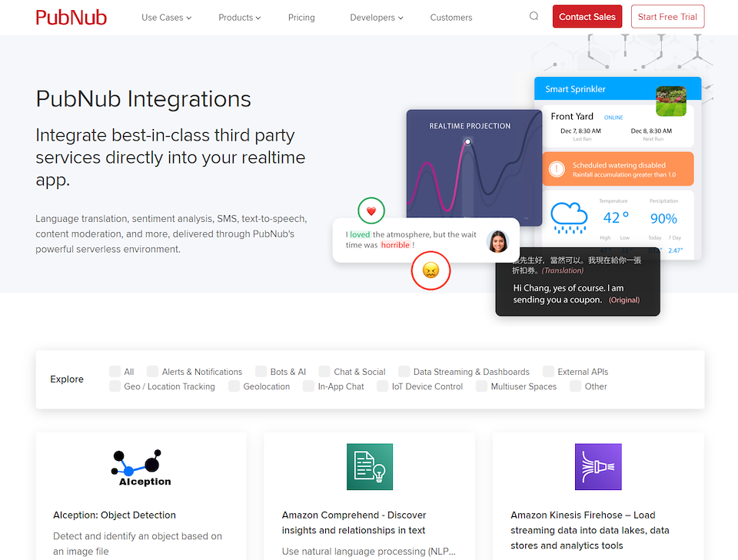This screenshot has height=560, width=738.
Task: Open the Customers menu item
Action: click(x=451, y=18)
